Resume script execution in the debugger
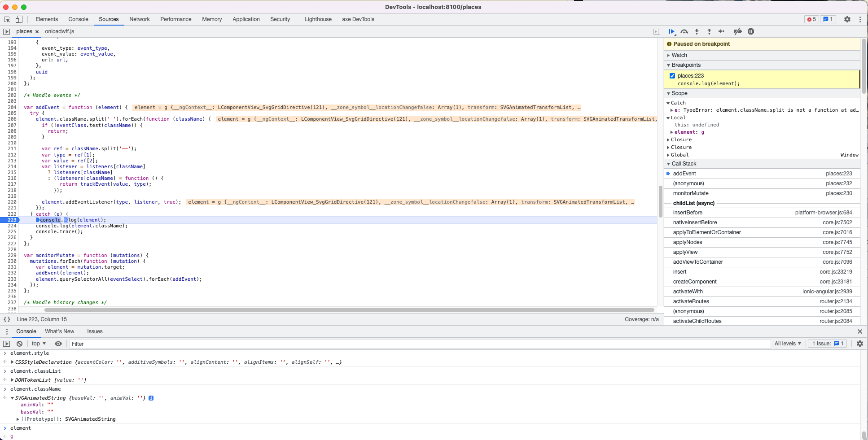Image resolution: width=868 pixels, height=440 pixels. click(671, 31)
